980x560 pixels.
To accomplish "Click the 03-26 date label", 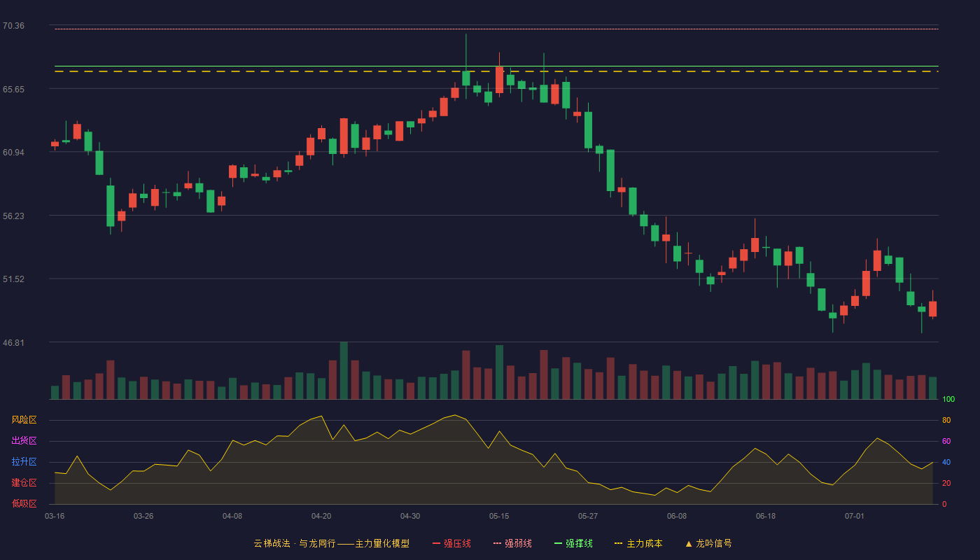I will (143, 516).
